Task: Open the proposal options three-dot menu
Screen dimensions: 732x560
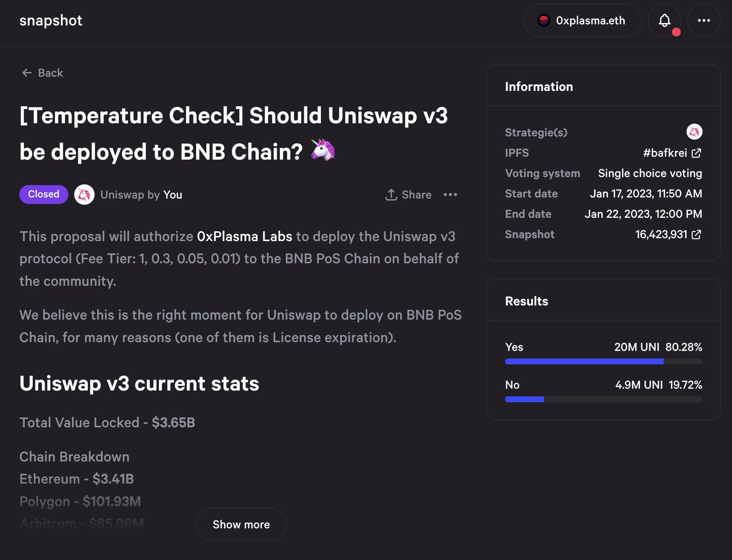Action: coord(450,195)
